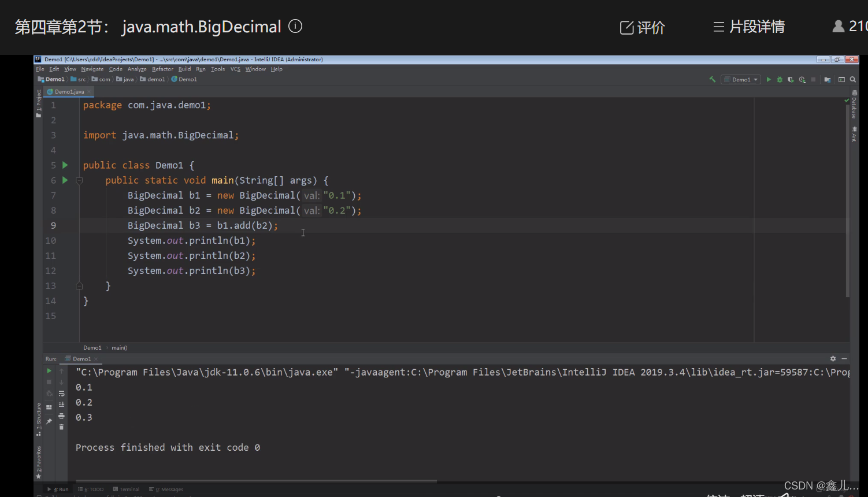
Task: Click the 评价 review button
Action: (642, 27)
